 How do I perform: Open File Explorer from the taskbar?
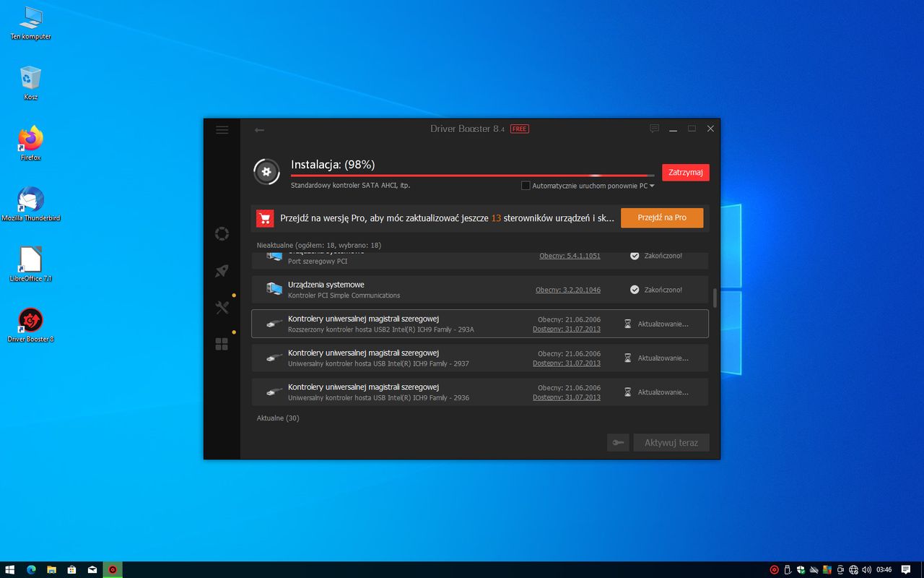(x=51, y=569)
